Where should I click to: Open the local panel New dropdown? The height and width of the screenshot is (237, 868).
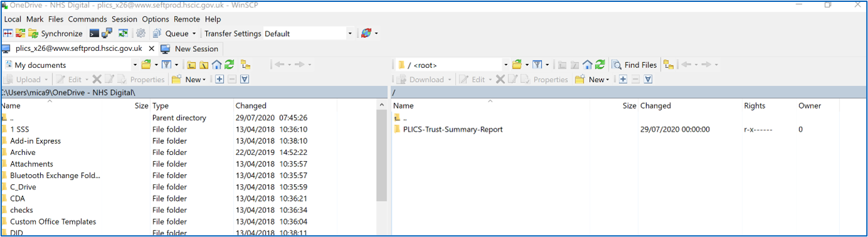[x=189, y=80]
